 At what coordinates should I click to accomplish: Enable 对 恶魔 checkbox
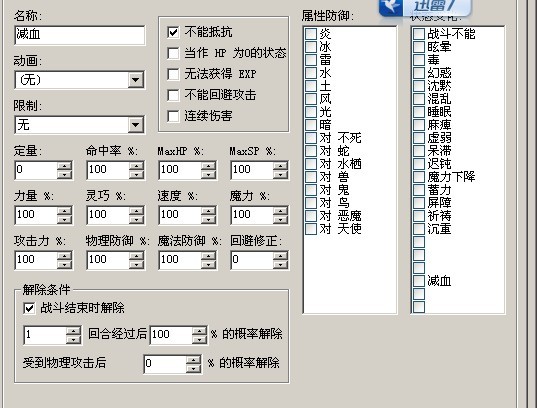pyautogui.click(x=311, y=216)
